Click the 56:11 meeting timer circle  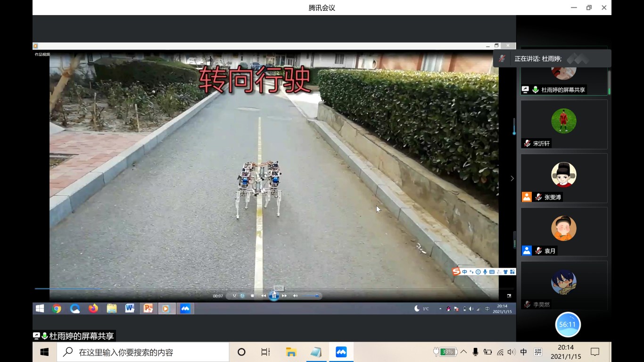[568, 324]
